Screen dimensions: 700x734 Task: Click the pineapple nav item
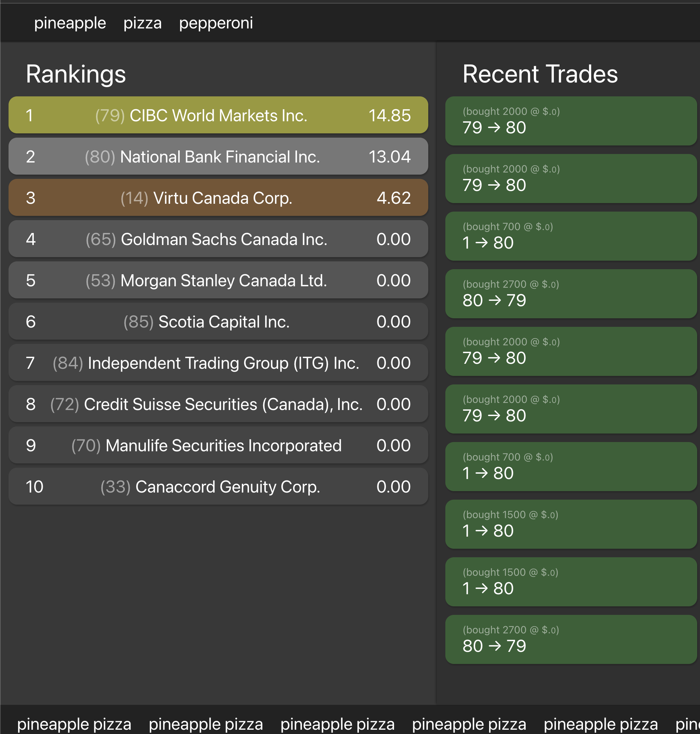(x=70, y=23)
